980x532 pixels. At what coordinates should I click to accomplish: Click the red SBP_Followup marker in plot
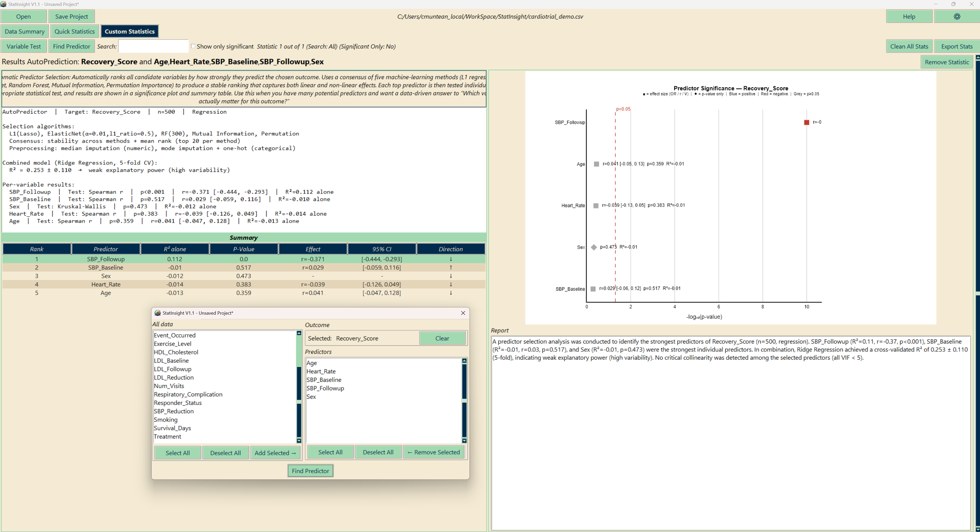pyautogui.click(x=806, y=122)
